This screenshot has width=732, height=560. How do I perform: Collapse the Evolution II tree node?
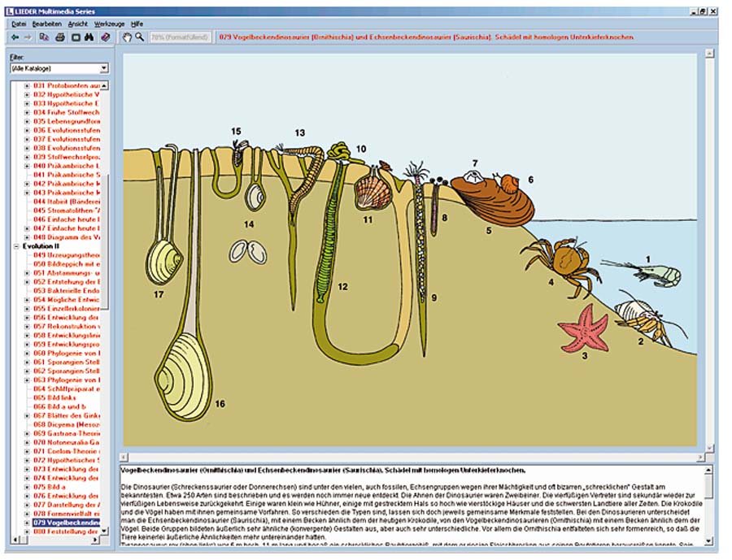[x=16, y=245]
